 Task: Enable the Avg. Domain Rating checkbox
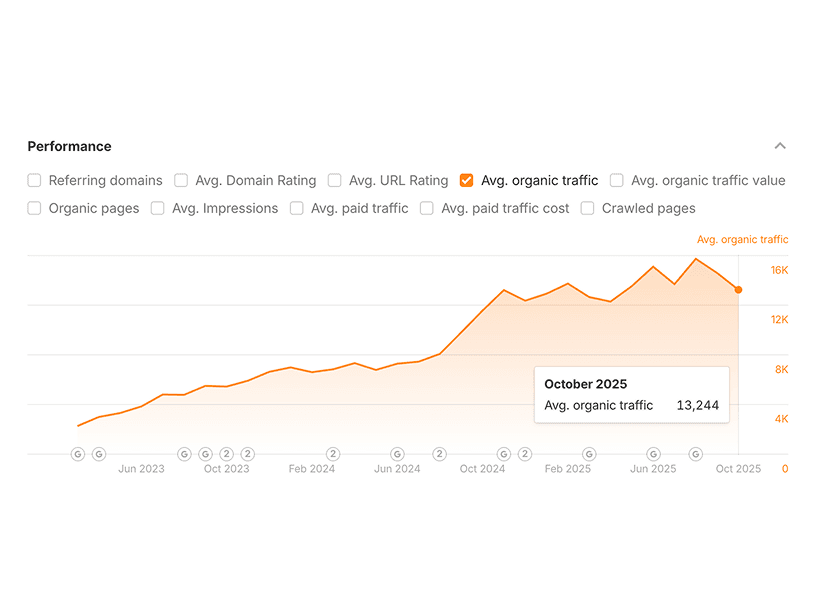coord(181,181)
